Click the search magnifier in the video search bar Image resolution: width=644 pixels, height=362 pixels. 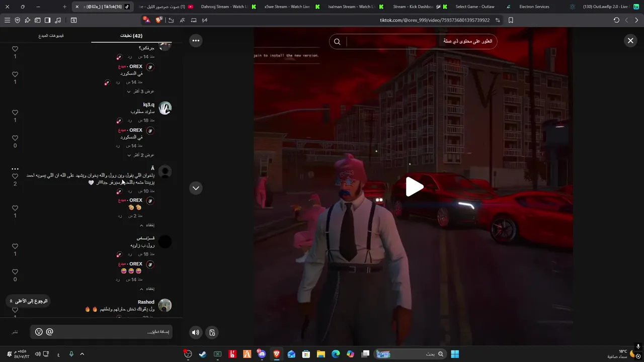click(x=337, y=42)
